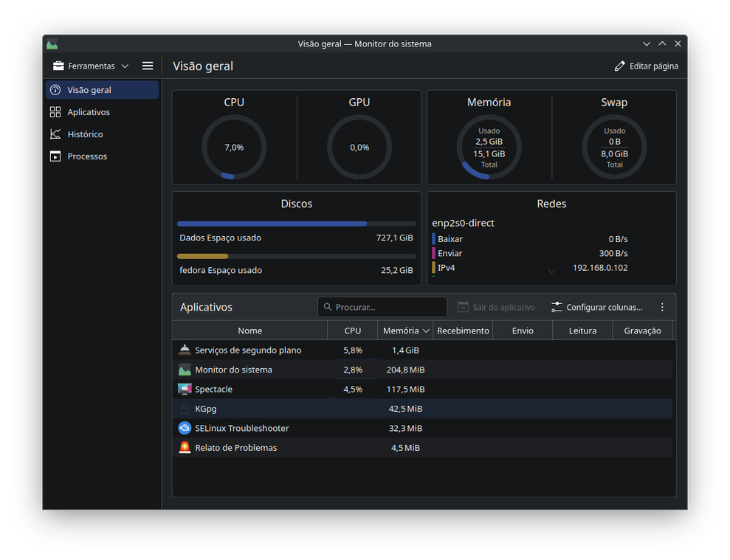This screenshot has height=560, width=730.
Task: Click the magenta Enviar color indicator
Action: click(x=434, y=253)
